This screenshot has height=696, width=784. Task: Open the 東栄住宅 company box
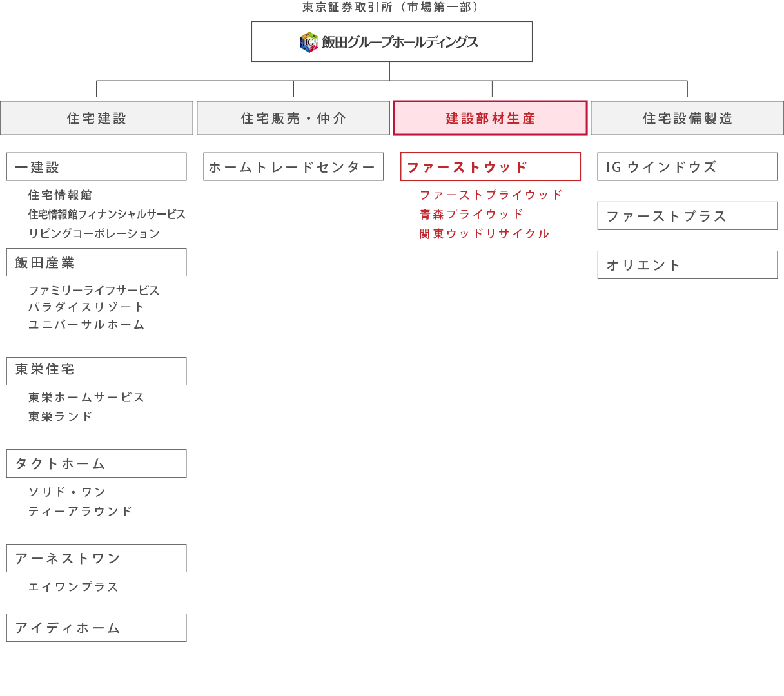[x=97, y=371]
